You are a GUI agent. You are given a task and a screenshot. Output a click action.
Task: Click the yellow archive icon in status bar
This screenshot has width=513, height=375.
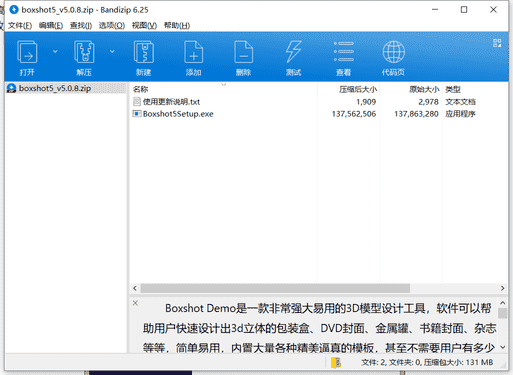tap(335, 363)
